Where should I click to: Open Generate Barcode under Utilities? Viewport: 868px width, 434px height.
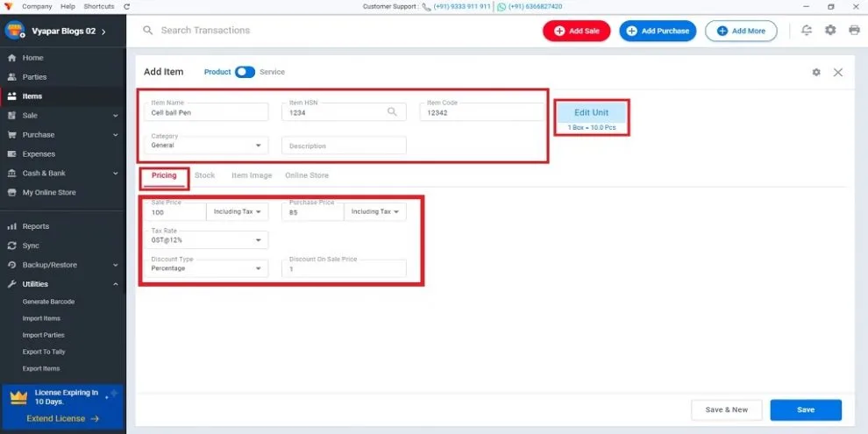pos(49,302)
